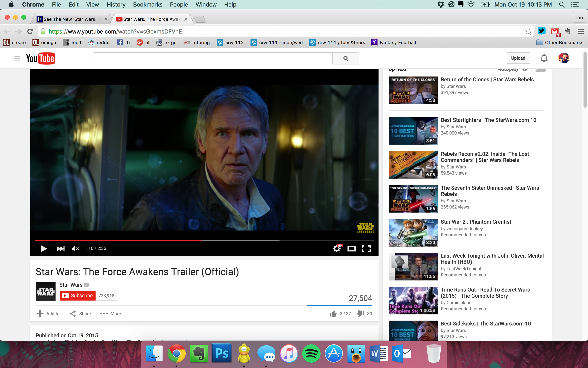Open video settings gear icon
The image size is (588, 368).
tap(337, 248)
